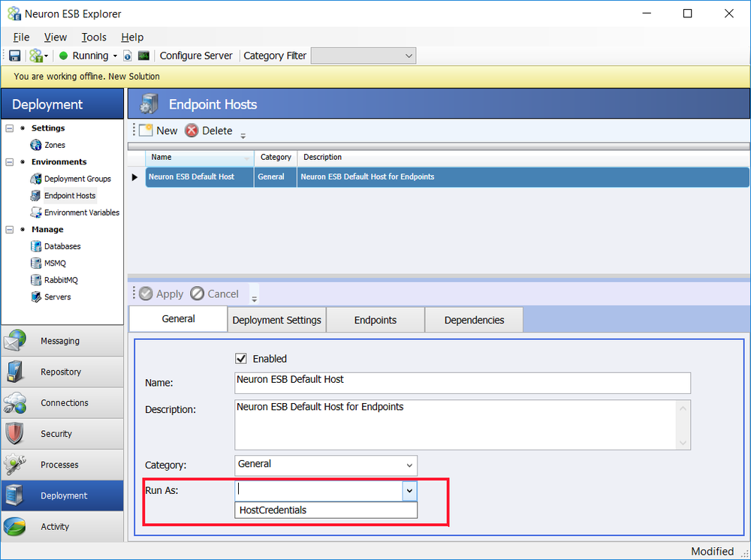Click the Databases icon in Manage
Image resolution: width=751 pixels, height=560 pixels.
35,246
